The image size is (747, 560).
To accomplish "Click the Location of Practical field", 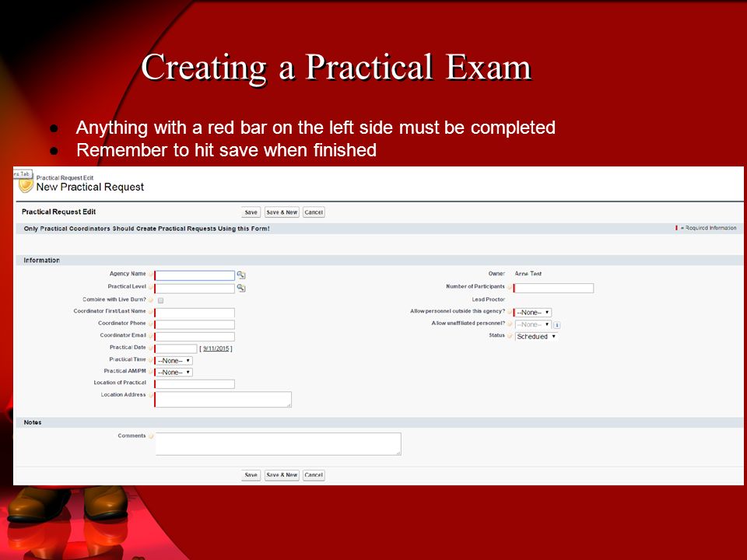I will (195, 383).
